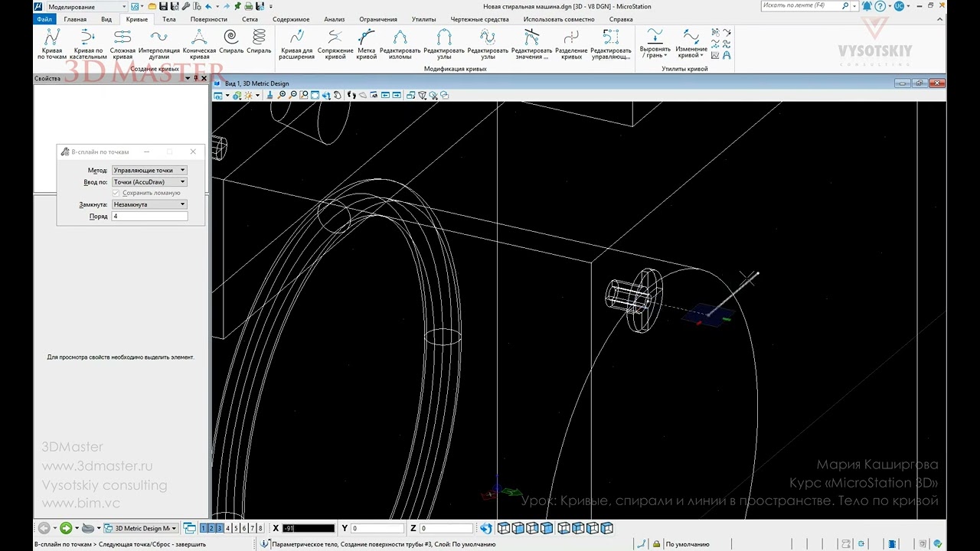Close the Свойства panel

pos(204,78)
